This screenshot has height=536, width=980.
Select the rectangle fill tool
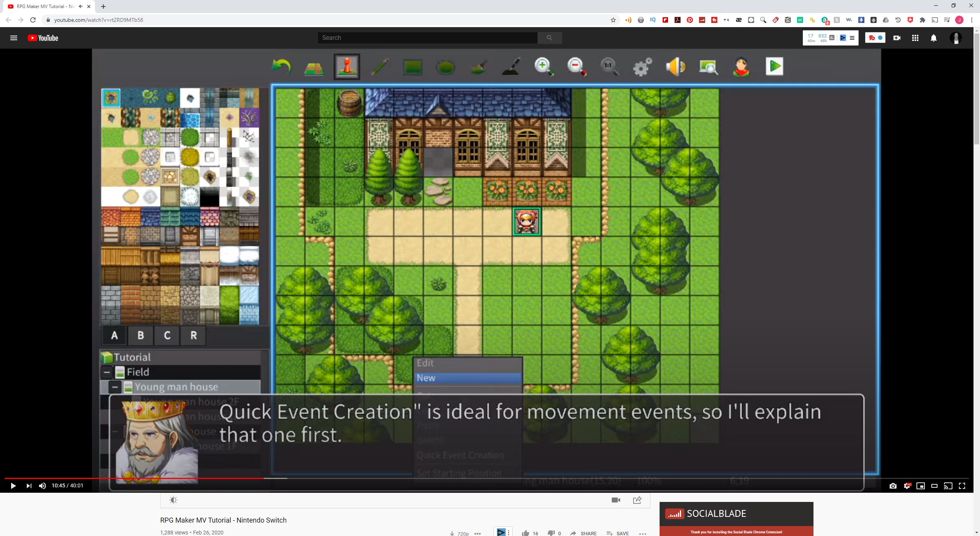[x=412, y=67]
